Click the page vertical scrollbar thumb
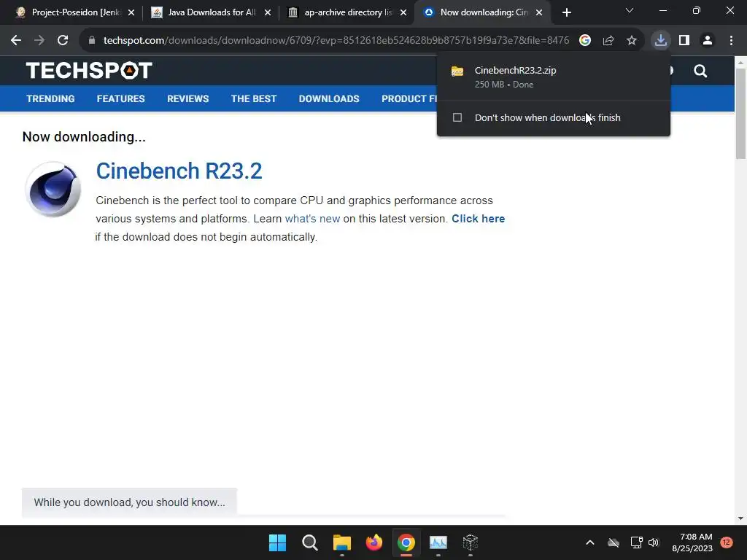 coord(740,113)
